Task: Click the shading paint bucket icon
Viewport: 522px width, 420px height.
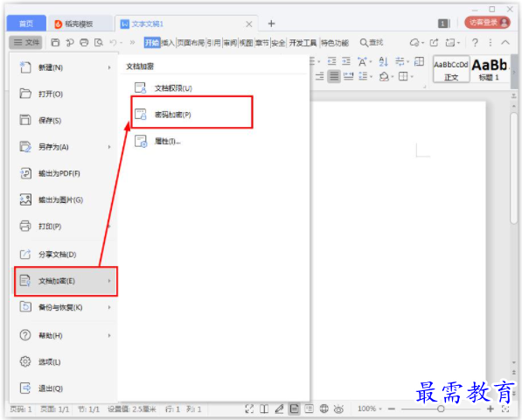Action: [384, 76]
